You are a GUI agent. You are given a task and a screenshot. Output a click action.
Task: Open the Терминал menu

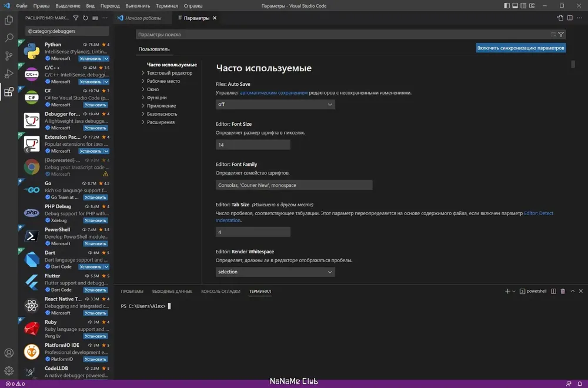(167, 6)
